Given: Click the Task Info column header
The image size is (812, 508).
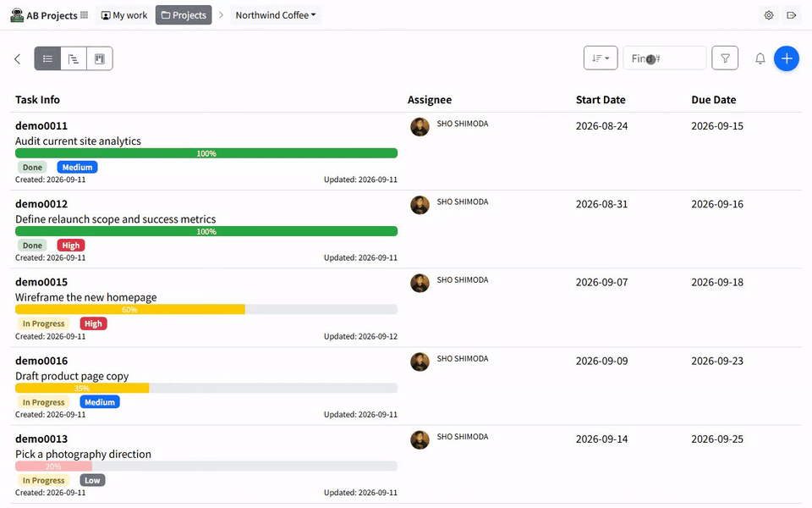Looking at the screenshot, I should tap(37, 100).
